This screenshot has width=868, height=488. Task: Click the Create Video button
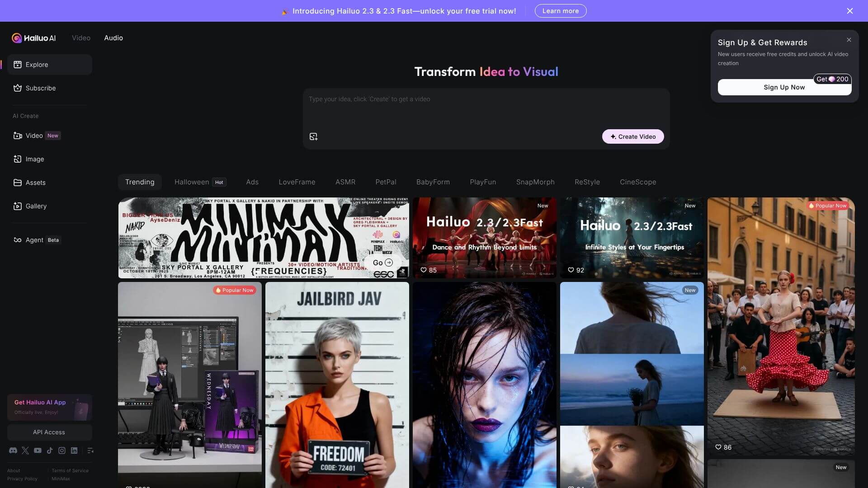coord(632,136)
